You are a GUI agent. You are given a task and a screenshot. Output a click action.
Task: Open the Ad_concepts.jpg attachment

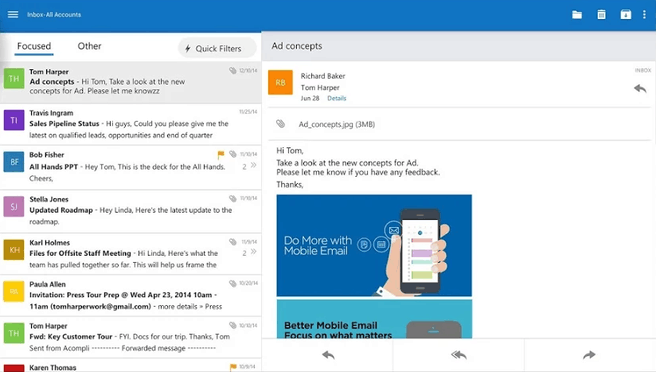pyautogui.click(x=336, y=124)
